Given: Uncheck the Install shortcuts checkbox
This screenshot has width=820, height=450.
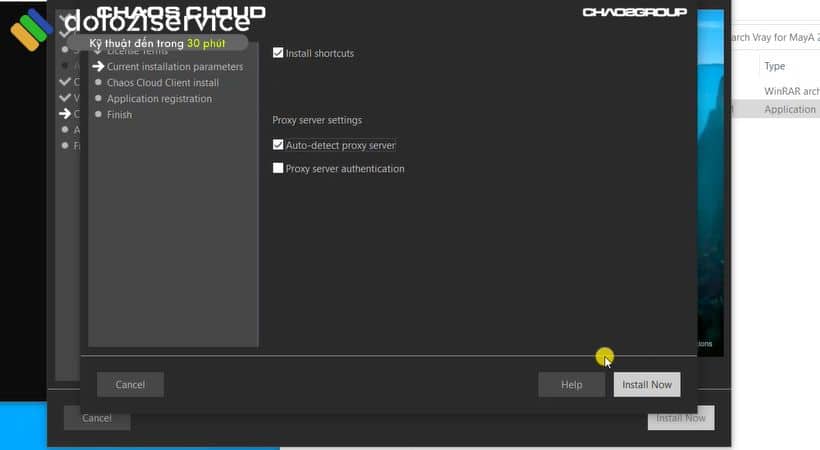Looking at the screenshot, I should click(278, 53).
